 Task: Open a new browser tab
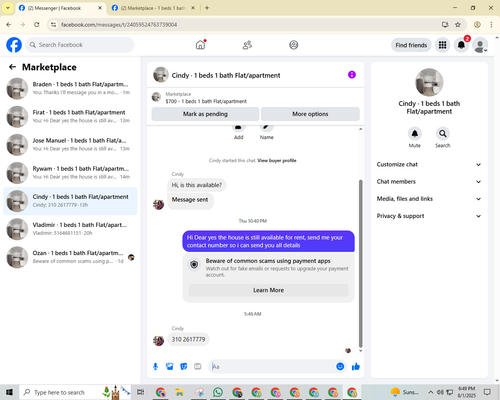point(207,8)
